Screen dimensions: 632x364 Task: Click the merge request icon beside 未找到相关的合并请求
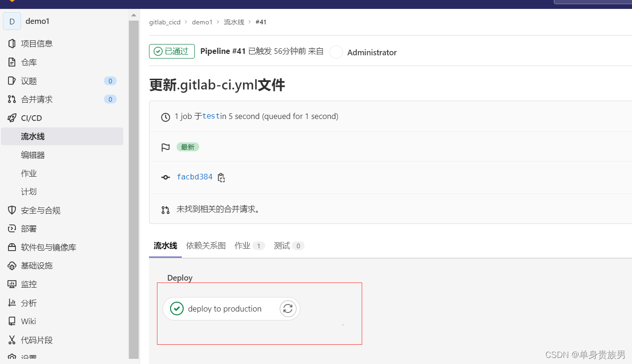pyautogui.click(x=165, y=210)
